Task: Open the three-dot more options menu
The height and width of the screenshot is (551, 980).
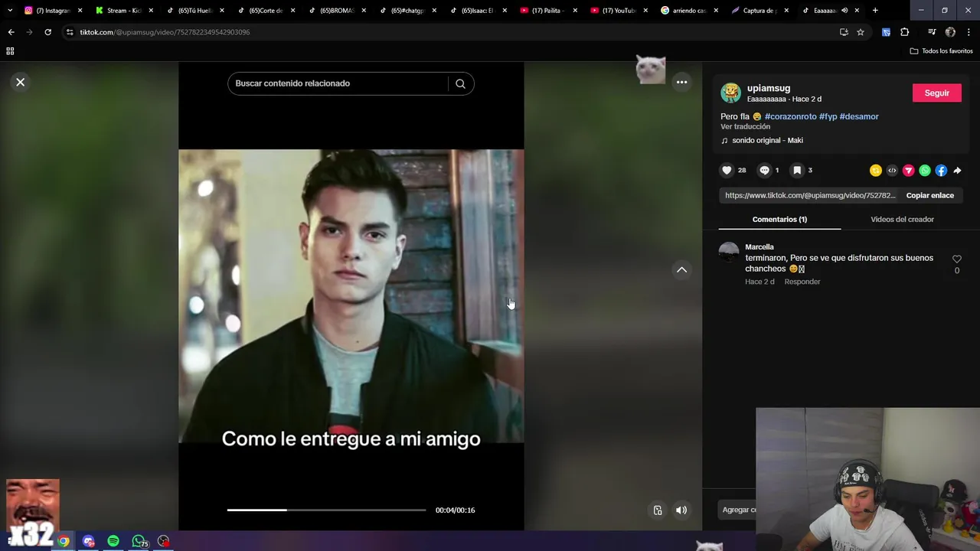Action: 681,82
